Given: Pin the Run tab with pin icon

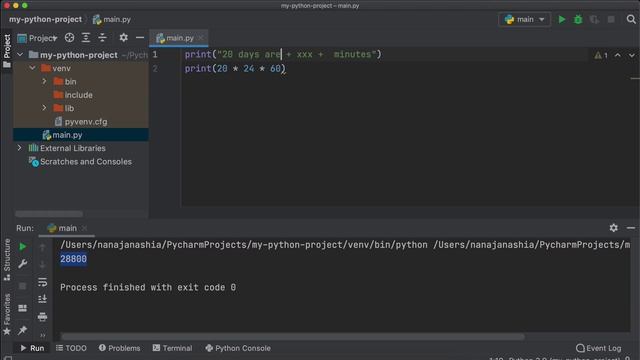Looking at the screenshot, I should 23,330.
